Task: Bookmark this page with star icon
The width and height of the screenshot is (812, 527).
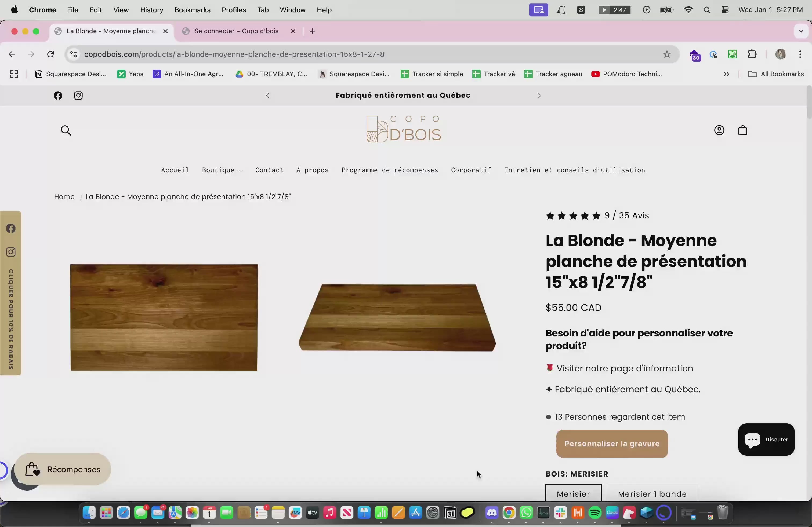Action: (667, 54)
